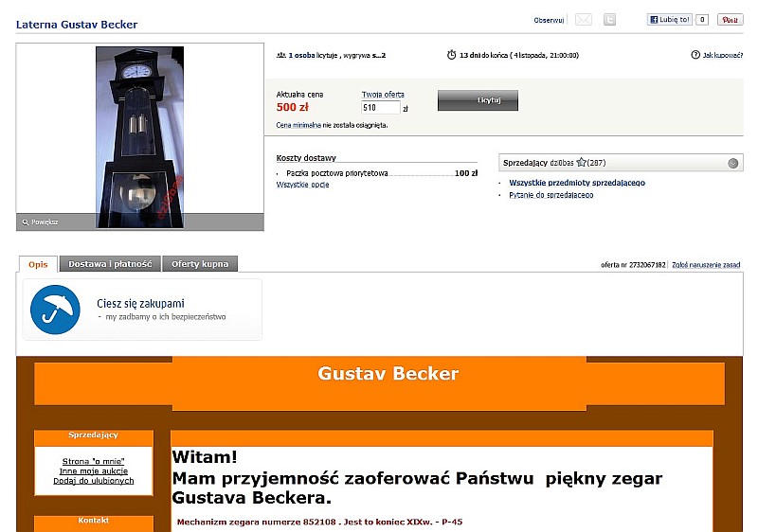Click the Pinterest Pin it button

(x=730, y=20)
